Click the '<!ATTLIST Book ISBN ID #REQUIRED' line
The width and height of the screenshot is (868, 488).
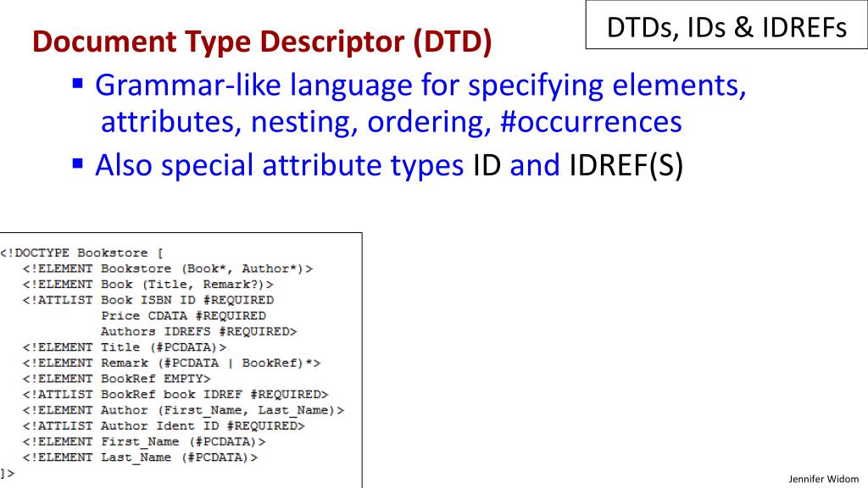tap(148, 300)
